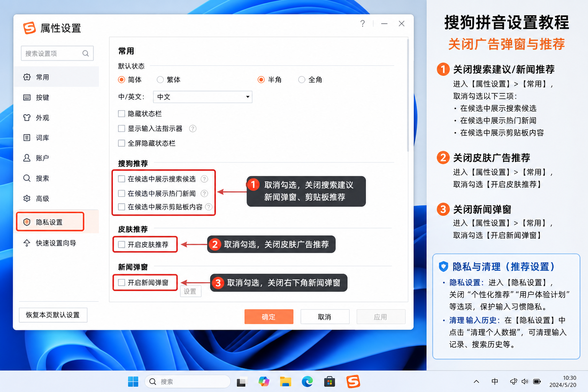Click the magnifier icon beside 搜索 sidebar item
588x392 pixels.
(x=27, y=178)
